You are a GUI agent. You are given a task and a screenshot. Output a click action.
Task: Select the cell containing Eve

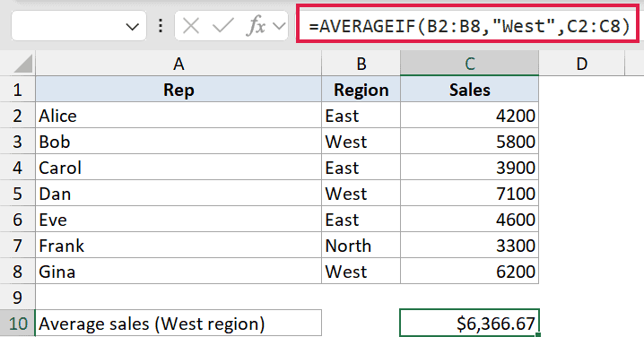click(178, 220)
